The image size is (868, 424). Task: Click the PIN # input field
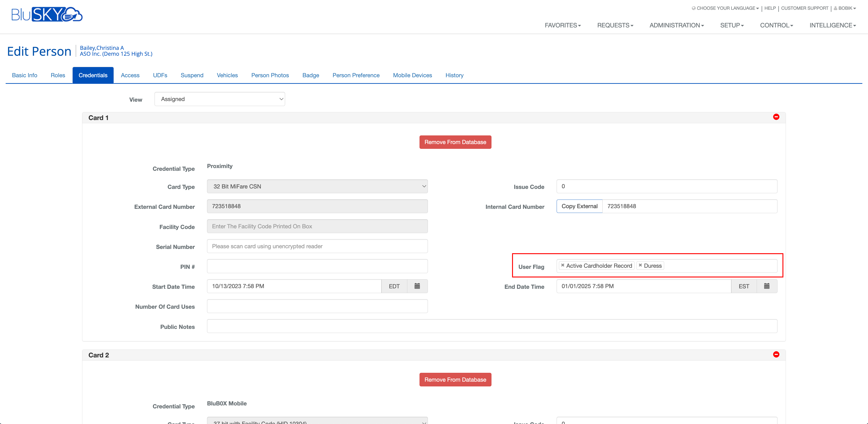317,266
